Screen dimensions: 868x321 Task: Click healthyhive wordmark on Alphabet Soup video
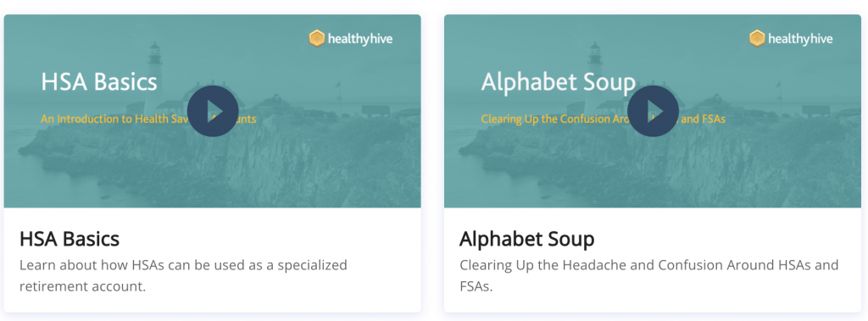click(x=800, y=39)
